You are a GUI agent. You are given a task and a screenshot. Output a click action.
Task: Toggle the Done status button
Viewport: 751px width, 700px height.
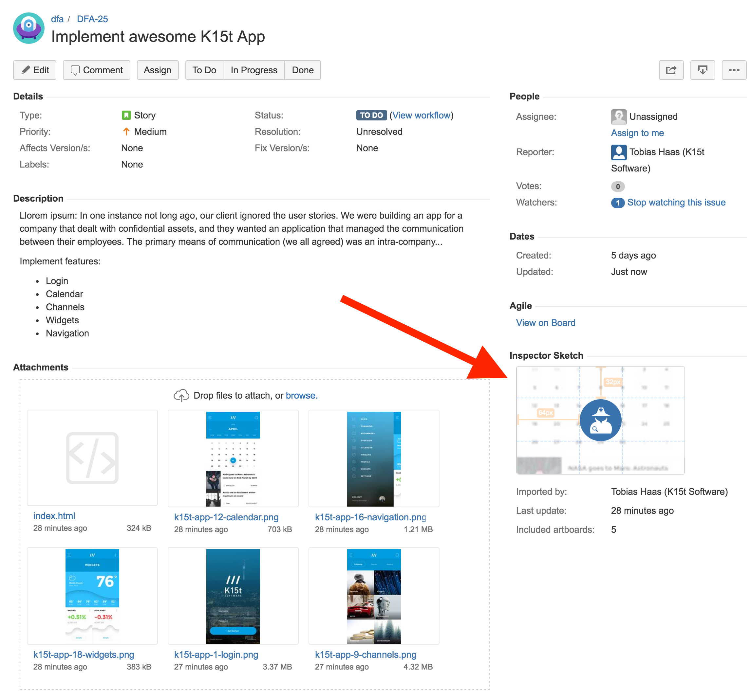click(x=302, y=70)
